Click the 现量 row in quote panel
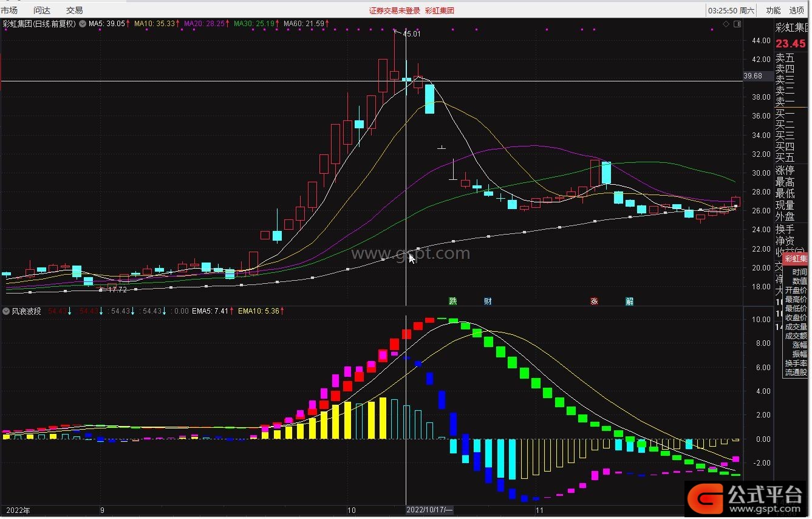Image resolution: width=812 pixels, height=519 pixels. pos(785,205)
